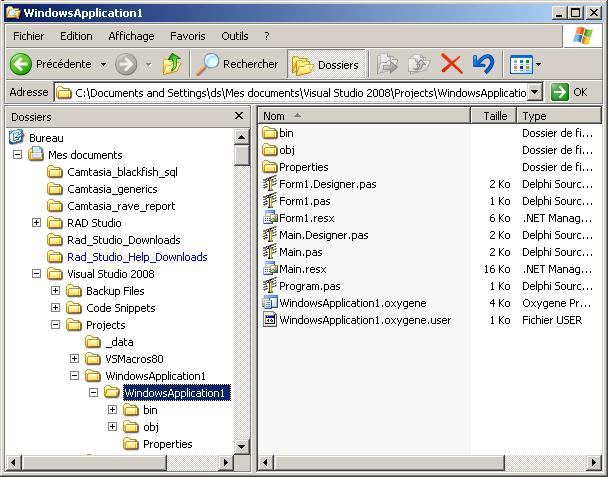Click the blue undo arrow icon
Image resolution: width=608 pixels, height=477 pixels.
coord(483,64)
